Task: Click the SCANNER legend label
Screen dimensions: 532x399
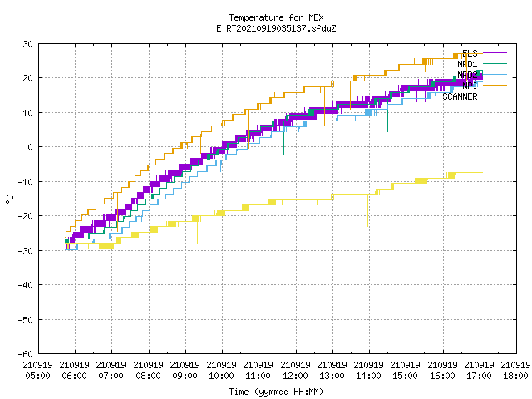Action: point(460,96)
